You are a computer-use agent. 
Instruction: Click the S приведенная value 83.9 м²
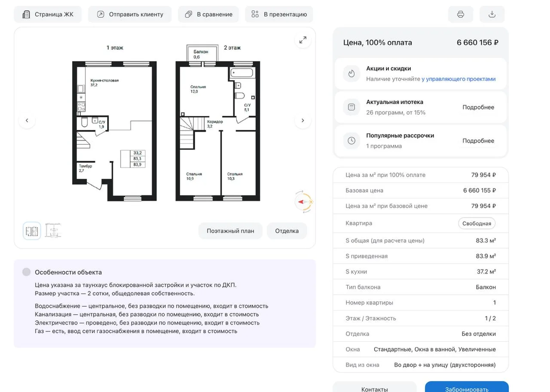pos(486,256)
